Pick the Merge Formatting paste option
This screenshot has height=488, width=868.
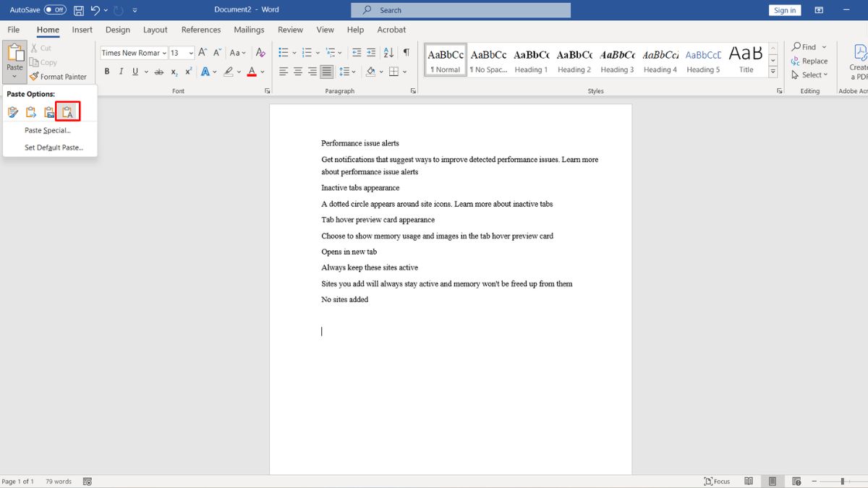click(30, 111)
